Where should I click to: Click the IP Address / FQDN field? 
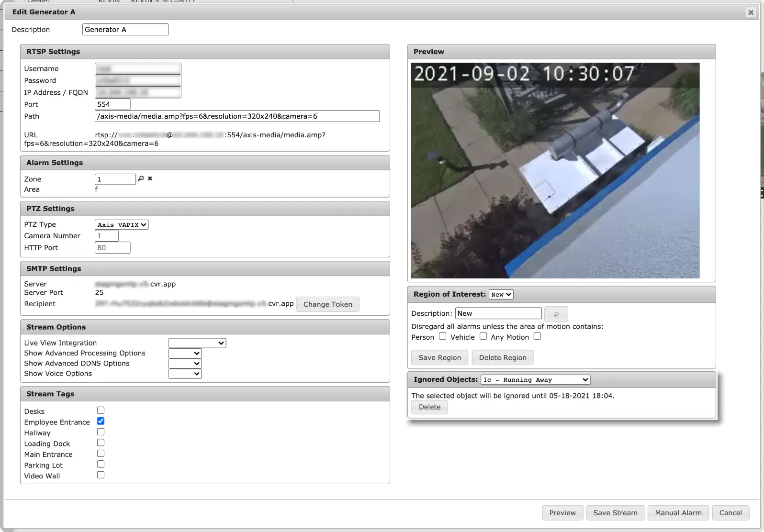(x=138, y=92)
